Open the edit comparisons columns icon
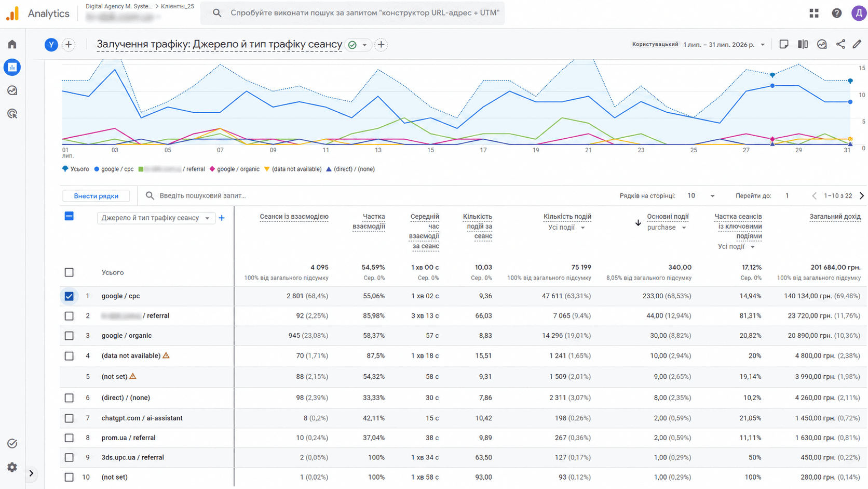Screen dimensions: 868x489 coord(803,44)
